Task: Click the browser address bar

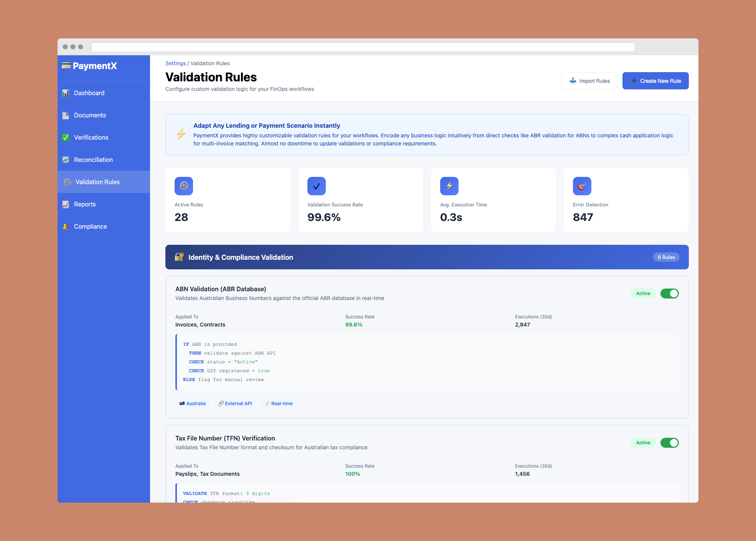Action: 363,47
